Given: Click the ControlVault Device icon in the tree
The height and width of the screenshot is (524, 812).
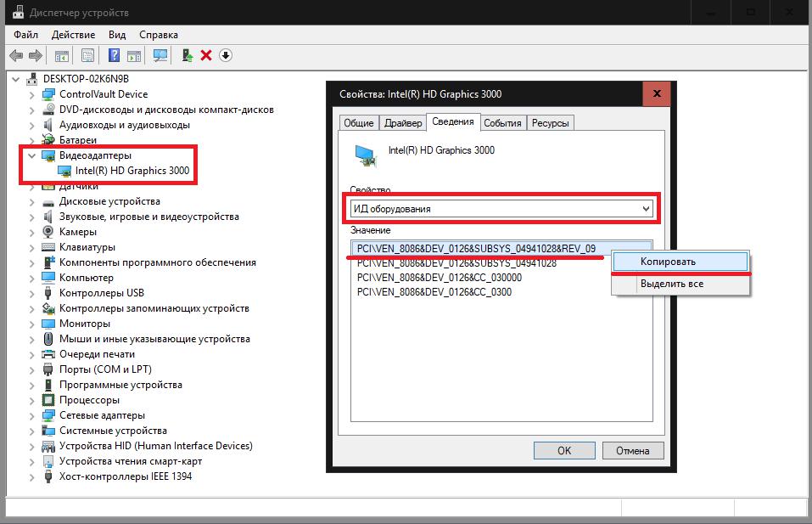Looking at the screenshot, I should click(48, 94).
